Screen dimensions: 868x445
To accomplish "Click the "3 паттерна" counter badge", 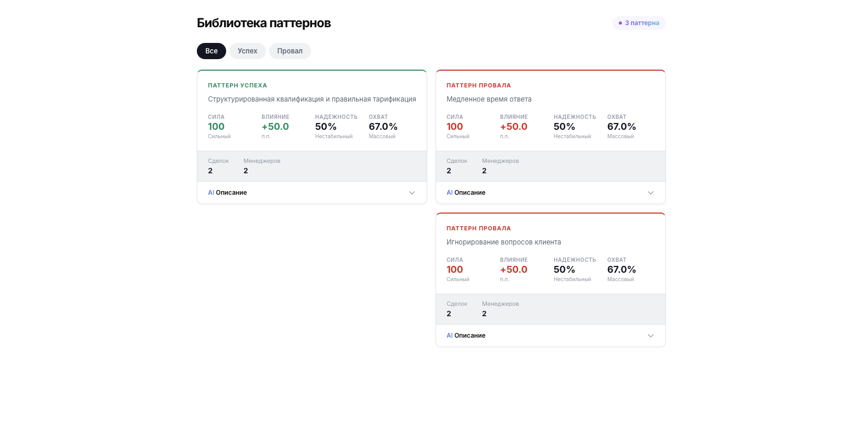I will pyautogui.click(x=639, y=23).
